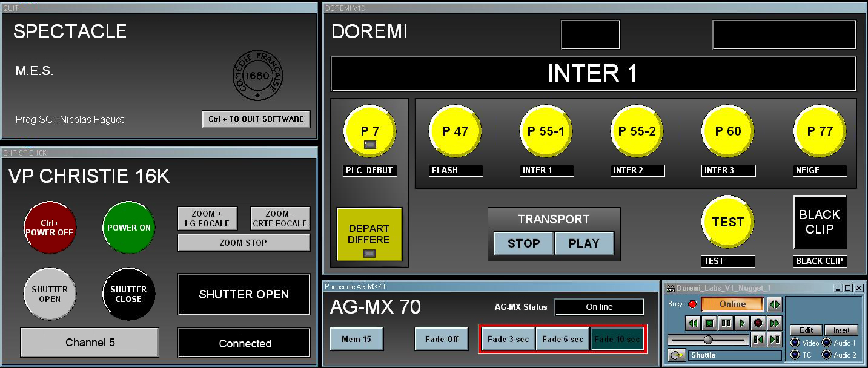The width and height of the screenshot is (868, 368).
Task: Click the grey SHUTTER OPEN round button
Action: click(50, 294)
